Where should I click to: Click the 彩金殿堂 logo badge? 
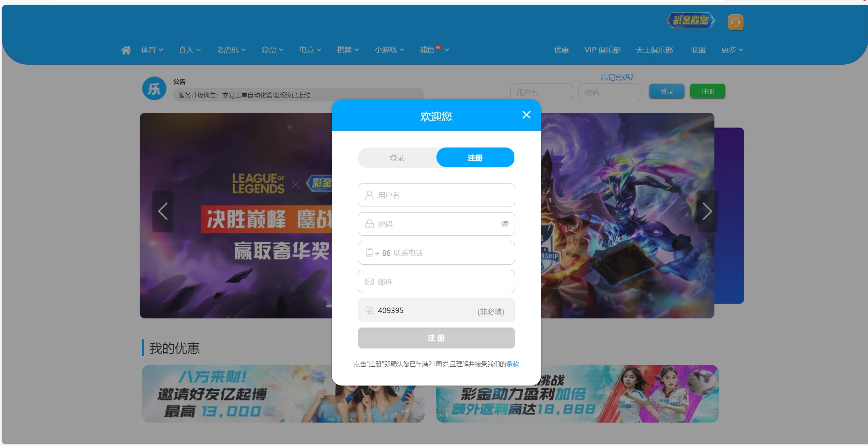690,21
